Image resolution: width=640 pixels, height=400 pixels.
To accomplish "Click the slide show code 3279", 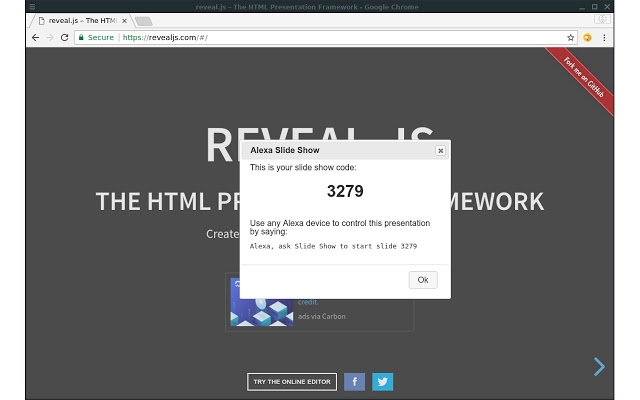I will [345, 191].
